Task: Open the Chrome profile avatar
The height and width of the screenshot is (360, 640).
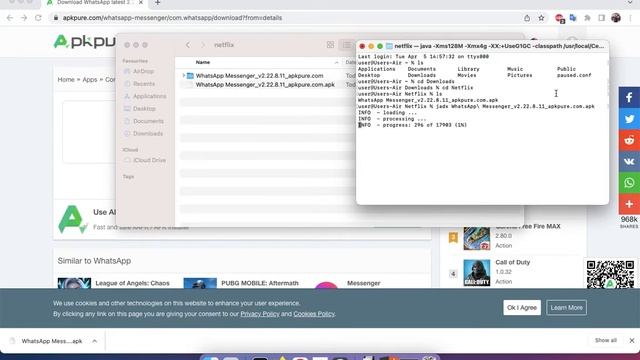Action: pos(616,18)
